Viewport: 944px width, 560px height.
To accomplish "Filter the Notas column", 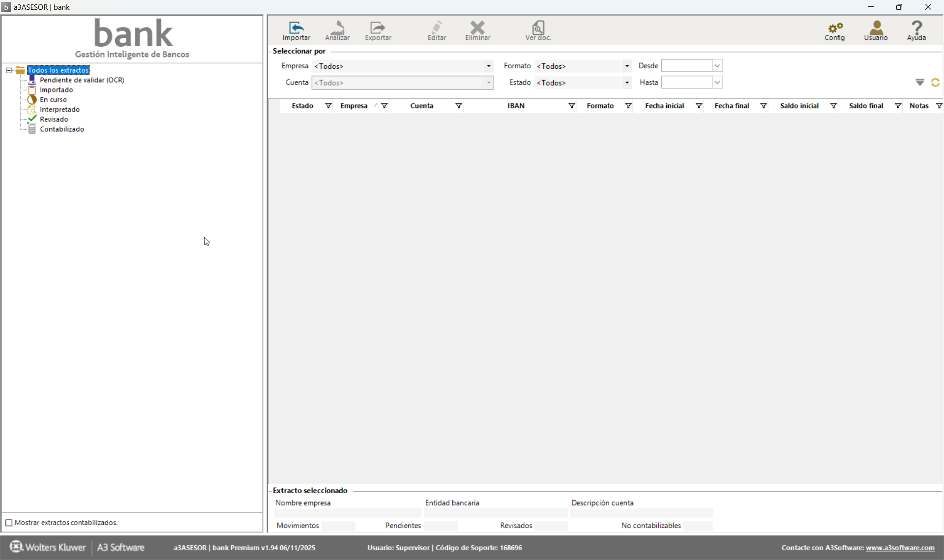I will click(x=939, y=106).
